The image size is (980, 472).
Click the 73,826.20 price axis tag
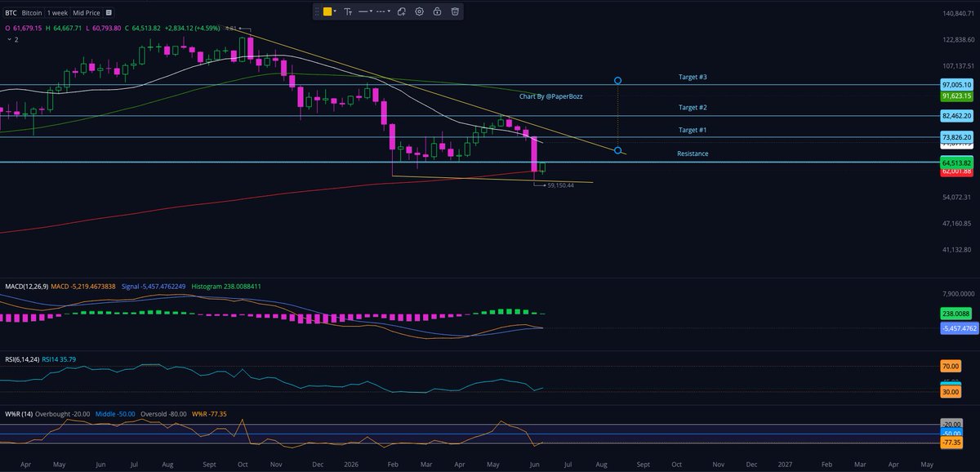pos(955,136)
